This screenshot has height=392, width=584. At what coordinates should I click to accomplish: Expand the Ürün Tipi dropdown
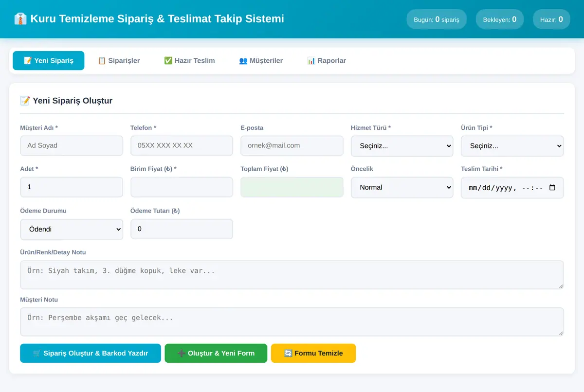coord(512,146)
